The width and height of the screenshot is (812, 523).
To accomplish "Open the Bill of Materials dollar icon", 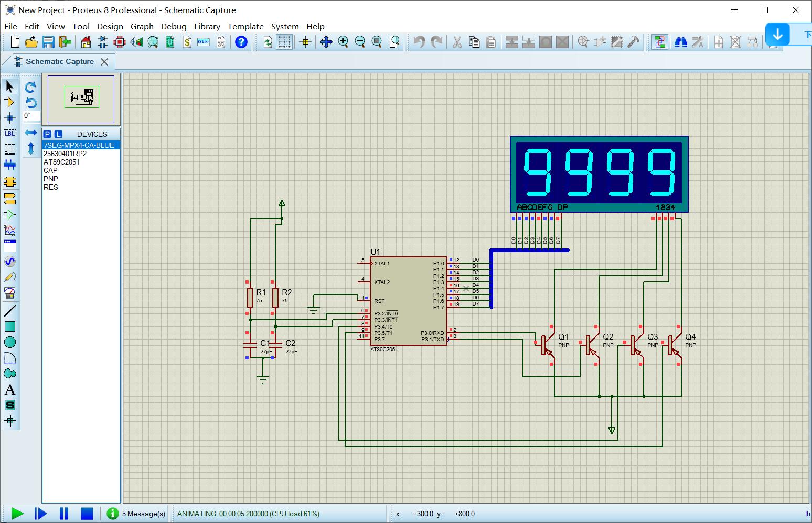I will point(187,42).
